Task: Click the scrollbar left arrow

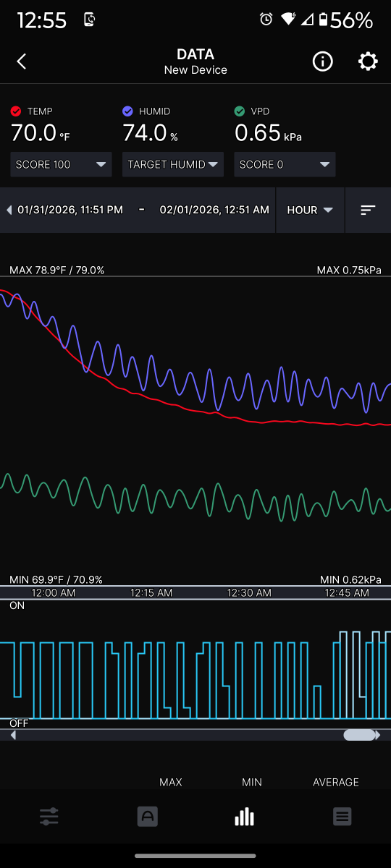Action: (13, 735)
